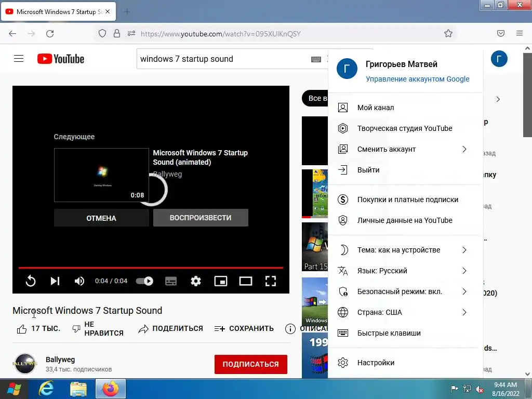Save the page to Pocket
Viewport: 532px width, 399px height.
pyautogui.click(x=501, y=33)
